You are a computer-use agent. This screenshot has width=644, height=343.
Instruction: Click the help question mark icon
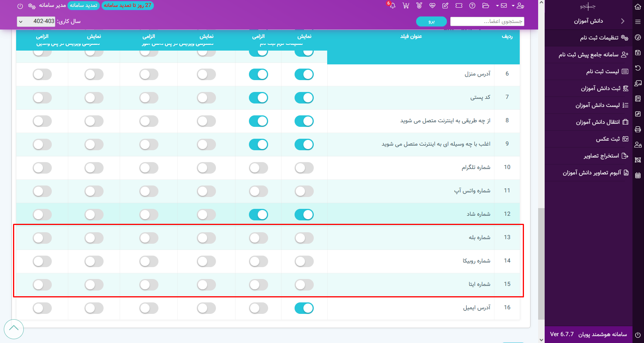click(x=472, y=5)
